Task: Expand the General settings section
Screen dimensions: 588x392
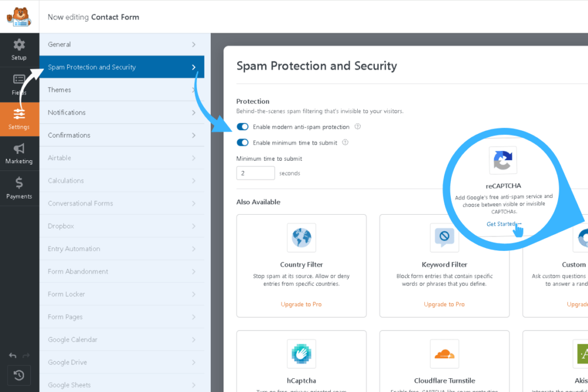Action: click(122, 44)
